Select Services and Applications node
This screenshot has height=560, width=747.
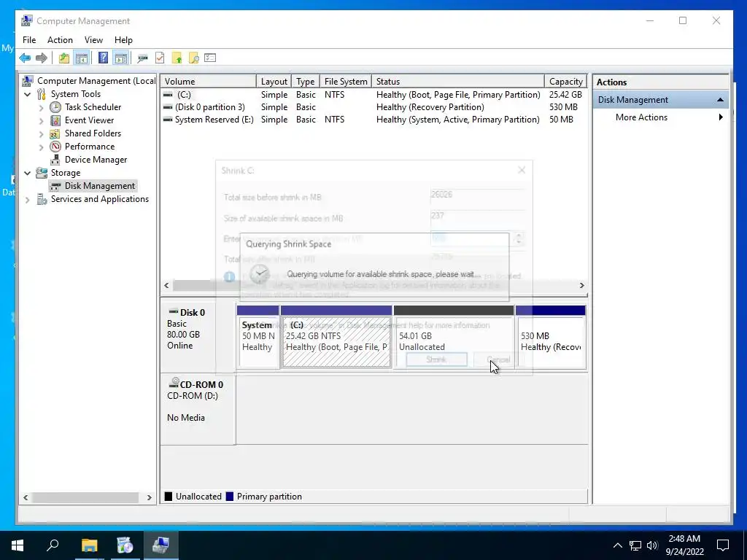[99, 199]
